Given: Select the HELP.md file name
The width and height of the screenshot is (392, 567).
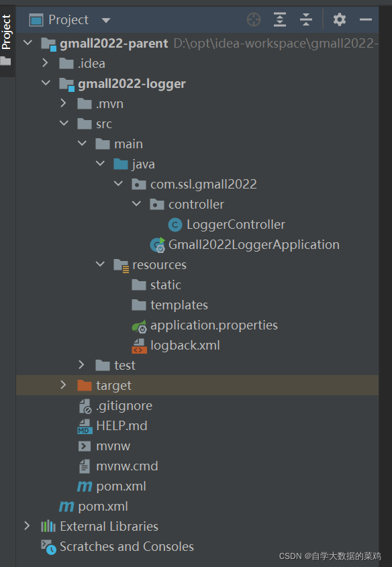Looking at the screenshot, I should (x=122, y=426).
